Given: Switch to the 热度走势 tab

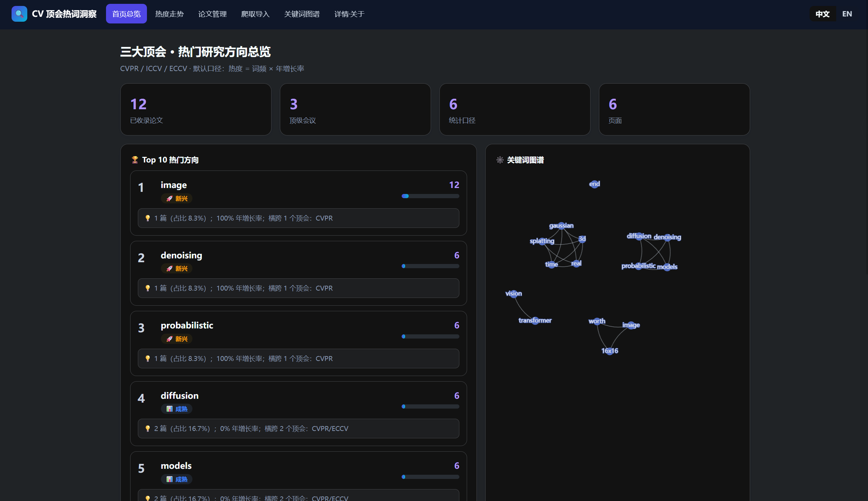Looking at the screenshot, I should pos(169,14).
